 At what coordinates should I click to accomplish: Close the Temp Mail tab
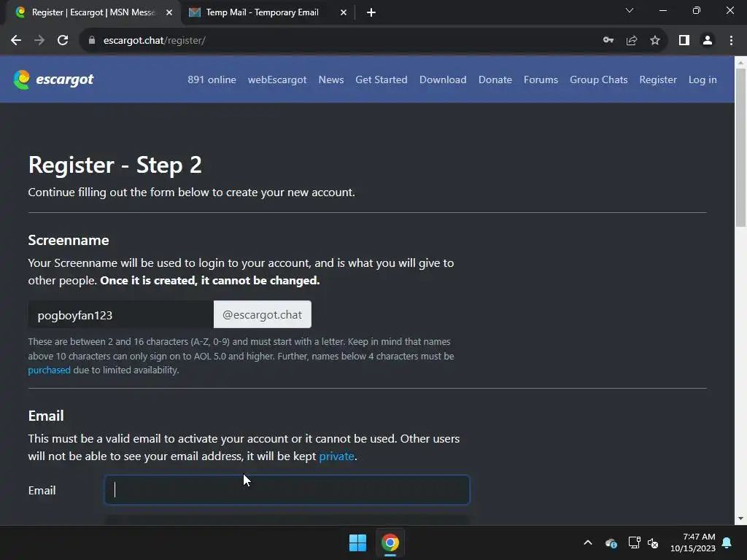click(344, 12)
